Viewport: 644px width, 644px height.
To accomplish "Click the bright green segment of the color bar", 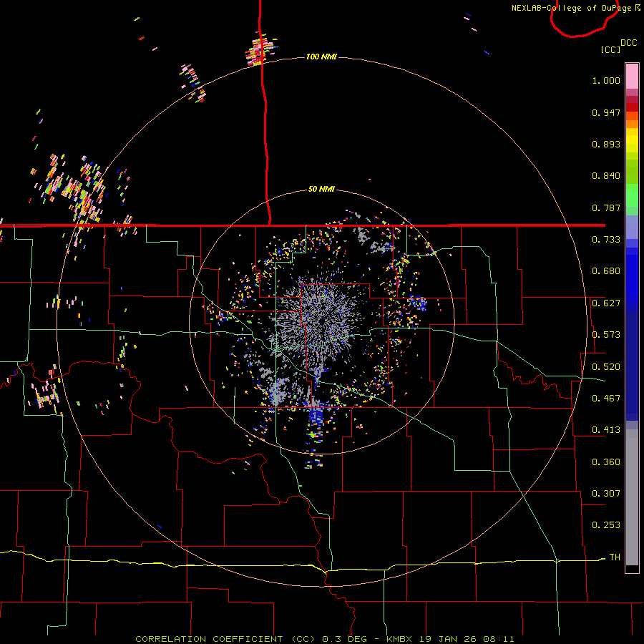I will point(632,195).
